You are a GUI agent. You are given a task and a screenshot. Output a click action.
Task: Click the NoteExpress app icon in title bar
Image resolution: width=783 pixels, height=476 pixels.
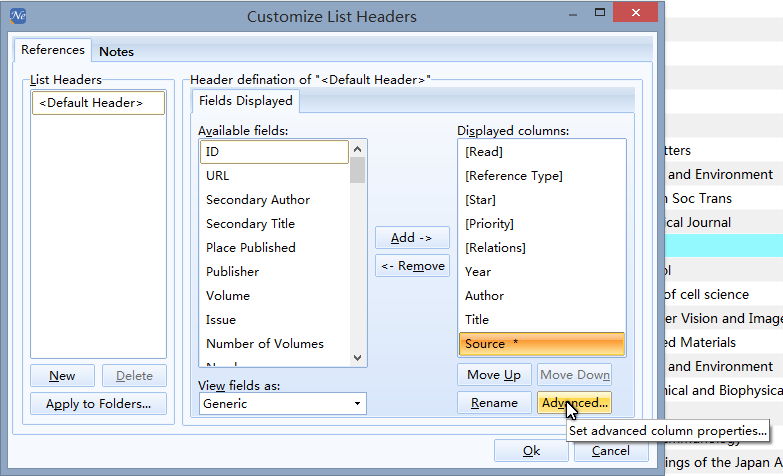[18, 16]
